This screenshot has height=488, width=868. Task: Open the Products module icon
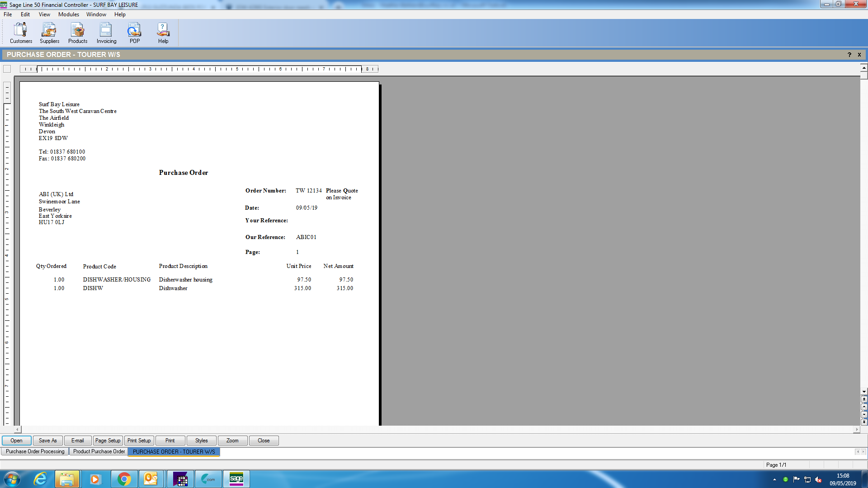tap(78, 33)
